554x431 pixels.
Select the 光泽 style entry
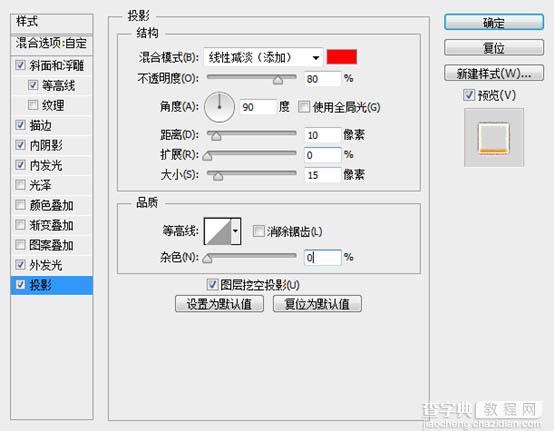coord(41,185)
